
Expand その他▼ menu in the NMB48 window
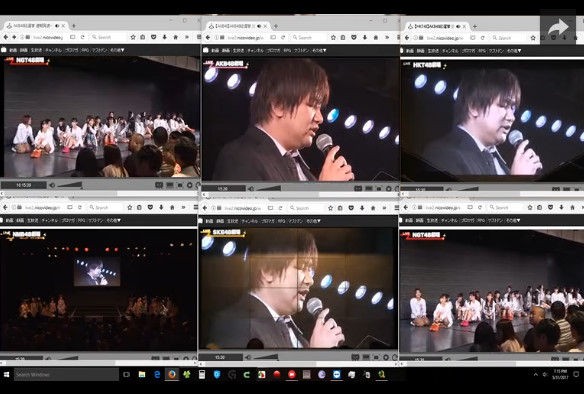tap(114, 220)
